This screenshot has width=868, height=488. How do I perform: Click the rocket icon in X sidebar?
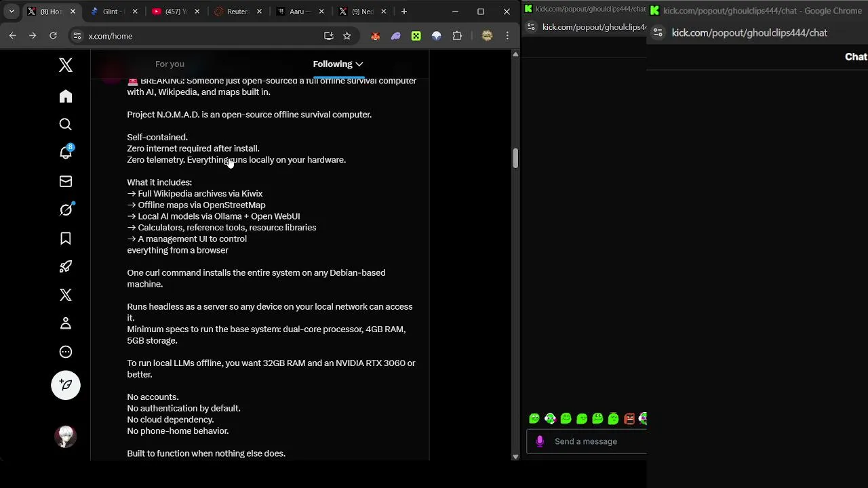66,266
